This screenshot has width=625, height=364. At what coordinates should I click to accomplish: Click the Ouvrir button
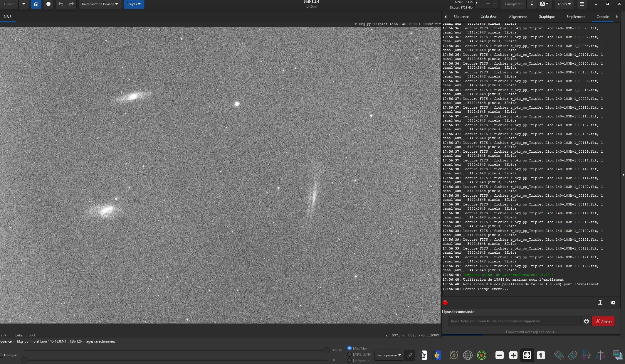(x=9, y=4)
